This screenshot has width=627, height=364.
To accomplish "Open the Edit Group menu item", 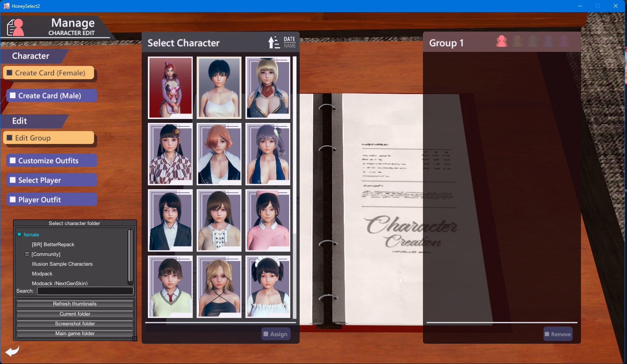I will coord(49,138).
